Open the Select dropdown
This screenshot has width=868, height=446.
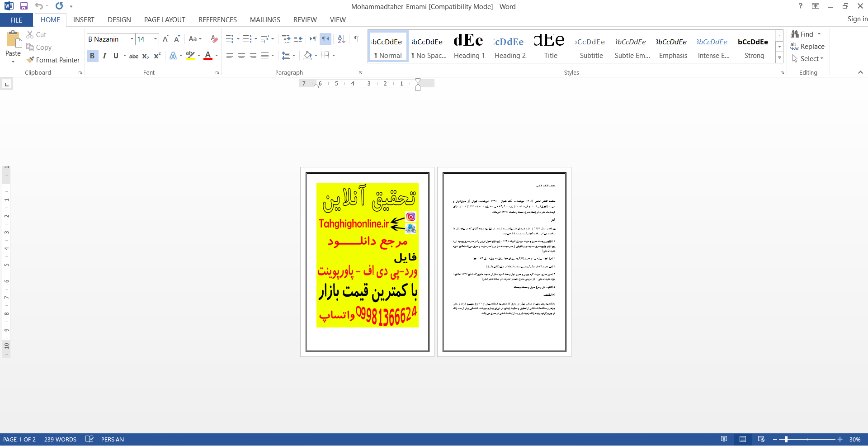pos(808,59)
